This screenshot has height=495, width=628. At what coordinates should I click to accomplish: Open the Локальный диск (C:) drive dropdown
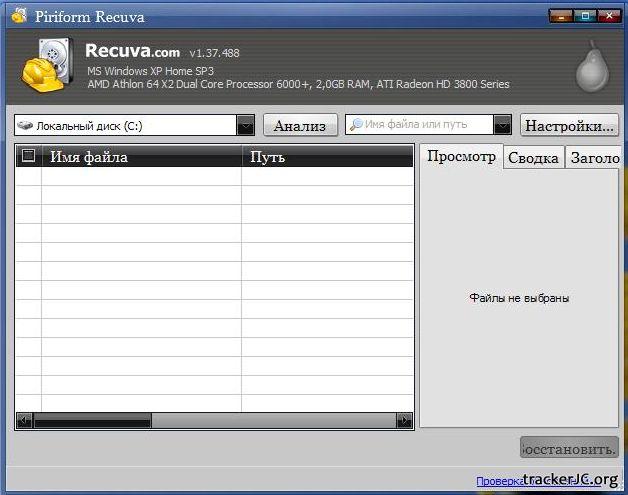pyautogui.click(x=245, y=125)
